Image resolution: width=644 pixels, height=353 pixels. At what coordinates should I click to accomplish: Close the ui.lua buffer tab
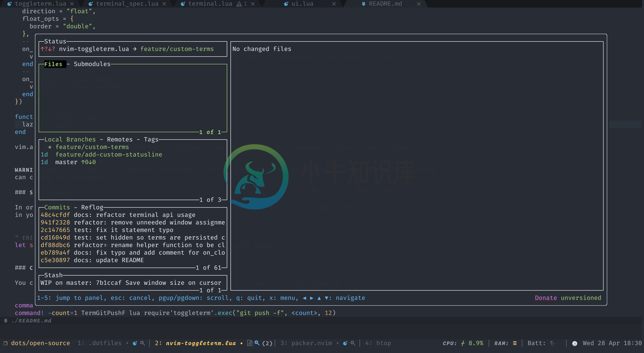(334, 4)
